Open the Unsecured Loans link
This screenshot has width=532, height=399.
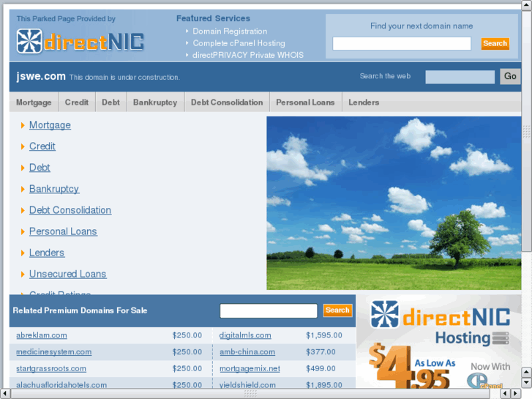68,274
